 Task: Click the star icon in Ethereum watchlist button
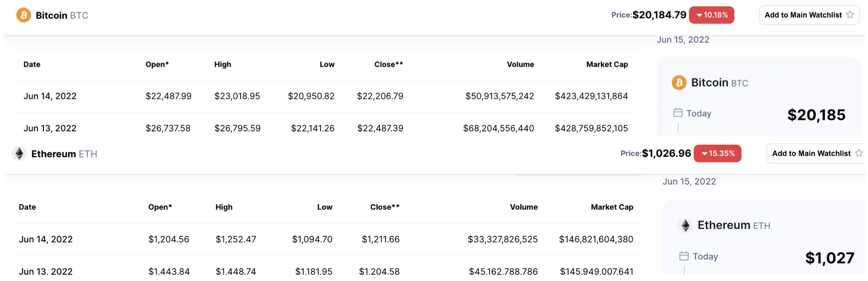(858, 153)
